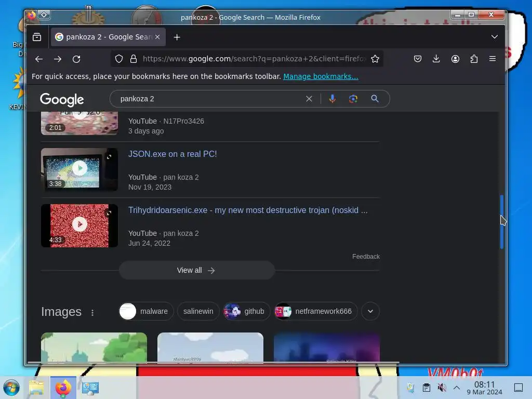Open JSON.exe on a real PC! video link
The height and width of the screenshot is (399, 532).
172,154
